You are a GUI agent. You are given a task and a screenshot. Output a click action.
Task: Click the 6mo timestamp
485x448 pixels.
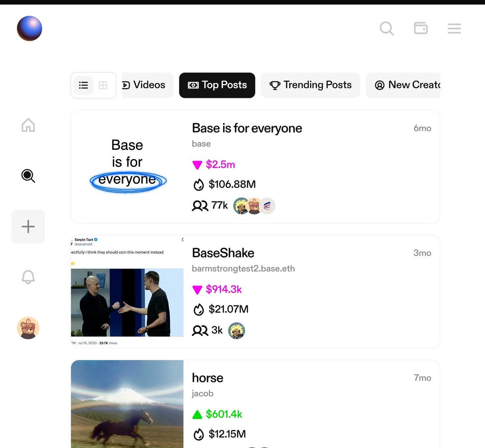[422, 128]
